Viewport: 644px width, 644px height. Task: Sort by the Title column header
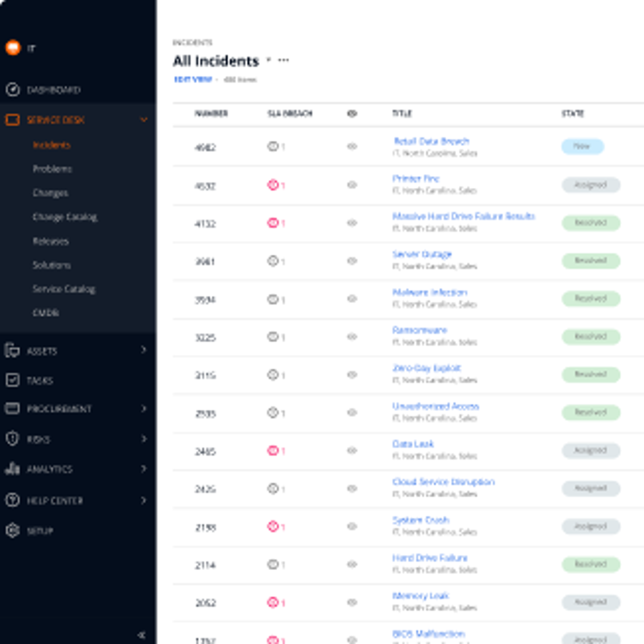[x=402, y=113]
